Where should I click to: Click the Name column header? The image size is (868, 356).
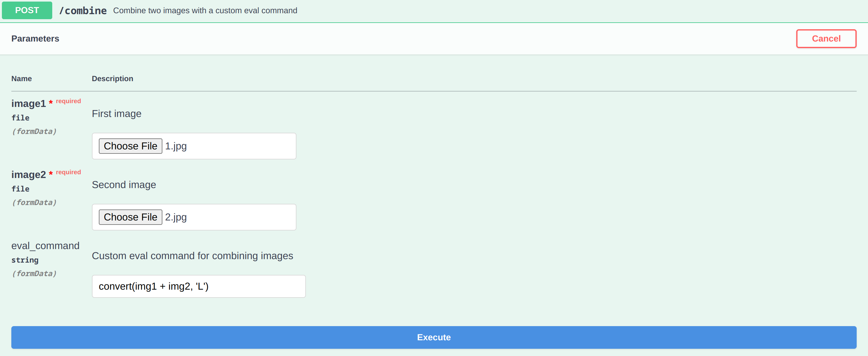tap(22, 79)
